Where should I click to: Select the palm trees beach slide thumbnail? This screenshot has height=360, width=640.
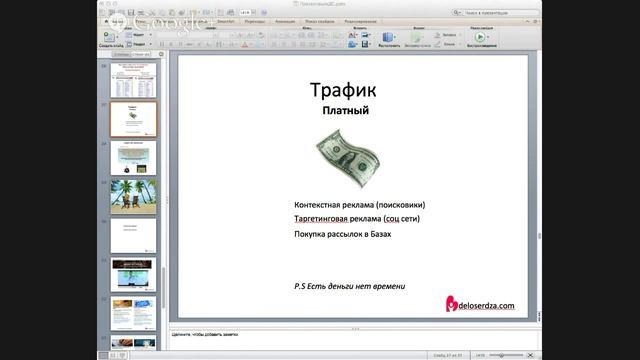[133, 197]
